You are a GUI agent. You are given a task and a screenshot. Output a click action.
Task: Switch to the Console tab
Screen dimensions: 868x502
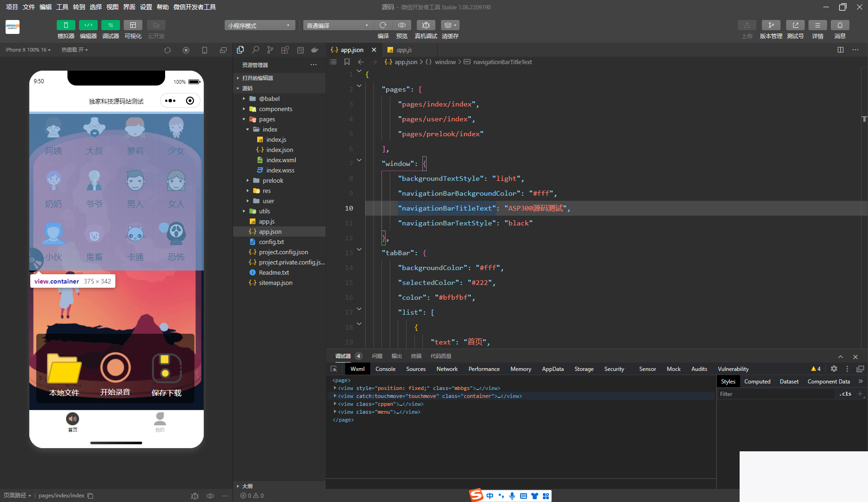385,369
